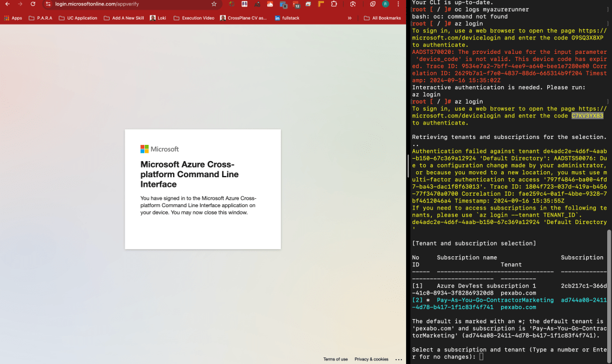Reload the current page
Image resolution: width=612 pixels, height=364 pixels.
click(33, 4)
